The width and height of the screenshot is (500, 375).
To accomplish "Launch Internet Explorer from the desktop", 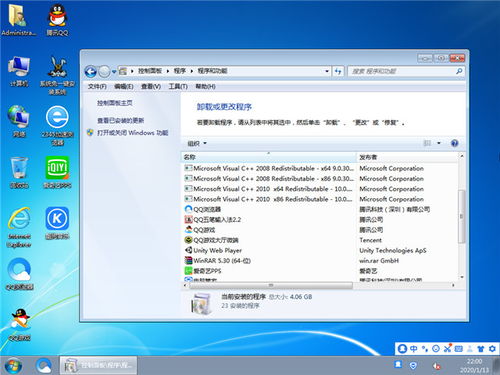I will pos(19,227).
